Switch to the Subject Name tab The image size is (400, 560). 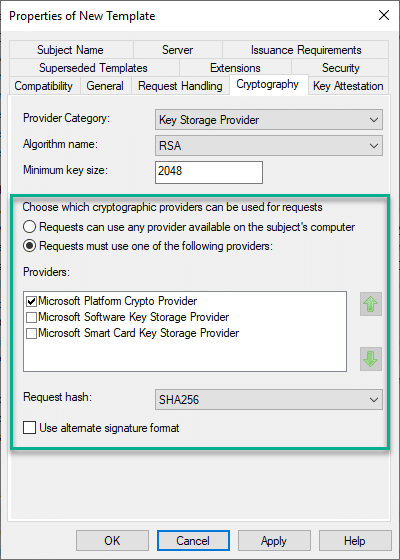pyautogui.click(x=70, y=50)
